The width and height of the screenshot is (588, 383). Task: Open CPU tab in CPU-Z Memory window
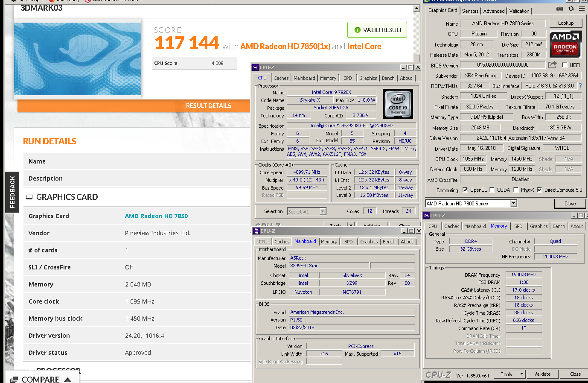433,226
